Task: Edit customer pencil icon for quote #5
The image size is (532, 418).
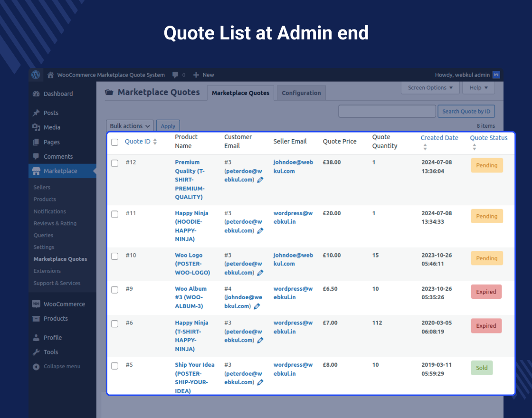Action: tap(260, 382)
